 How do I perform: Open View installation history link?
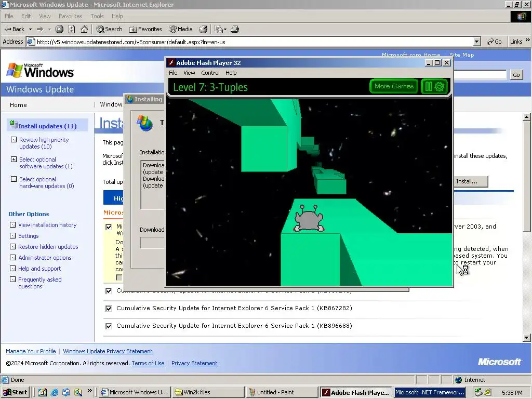tap(47, 225)
